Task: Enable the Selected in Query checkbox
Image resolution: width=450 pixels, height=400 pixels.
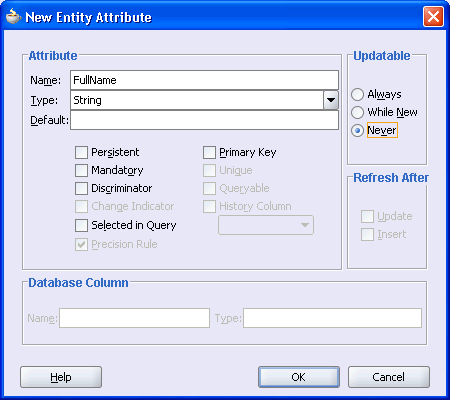Action: (81, 225)
